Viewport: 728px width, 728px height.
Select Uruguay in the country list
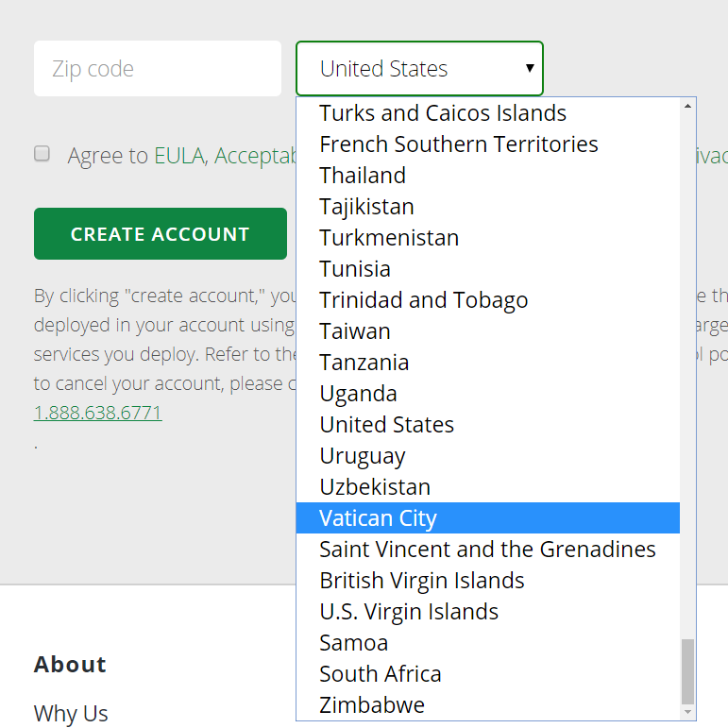[x=363, y=456]
